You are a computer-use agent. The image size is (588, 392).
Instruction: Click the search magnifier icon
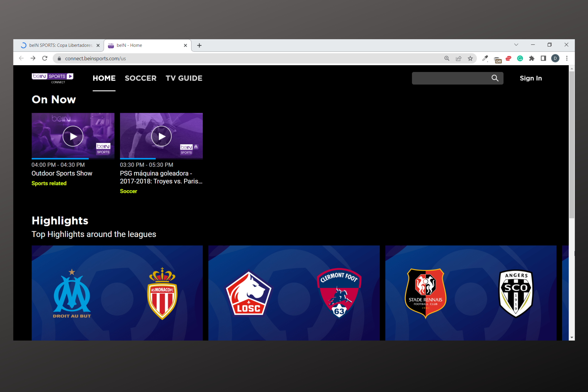495,78
